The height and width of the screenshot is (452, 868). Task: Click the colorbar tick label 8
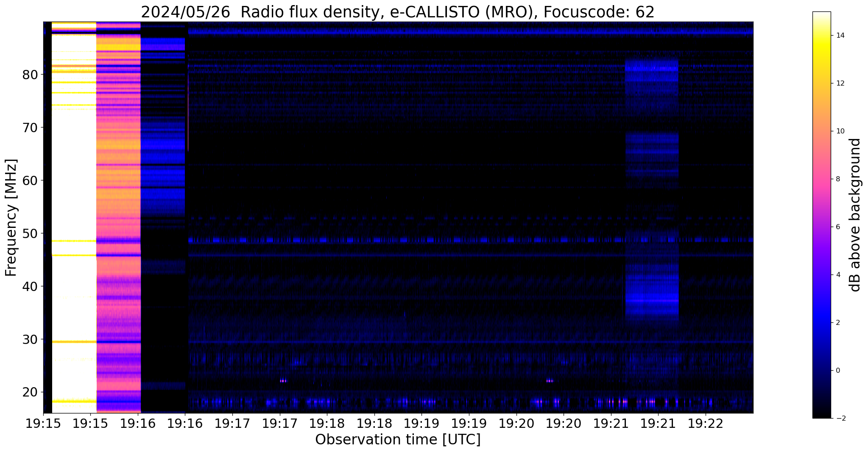[x=837, y=179]
